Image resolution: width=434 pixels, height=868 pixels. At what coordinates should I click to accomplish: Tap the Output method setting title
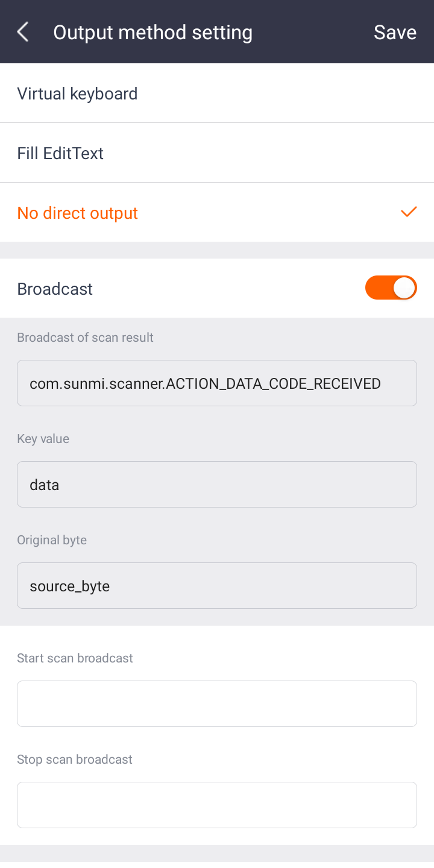pos(153,32)
